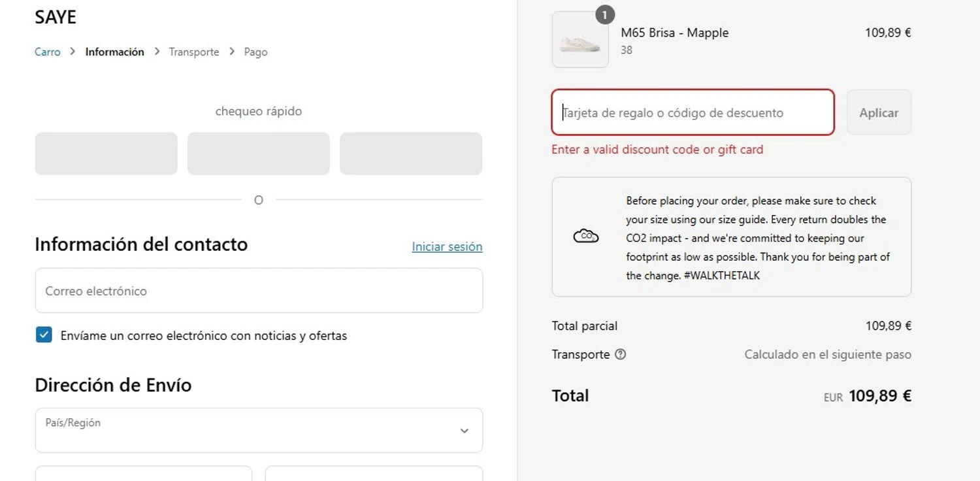Click the chequeo rápido label

[259, 111]
